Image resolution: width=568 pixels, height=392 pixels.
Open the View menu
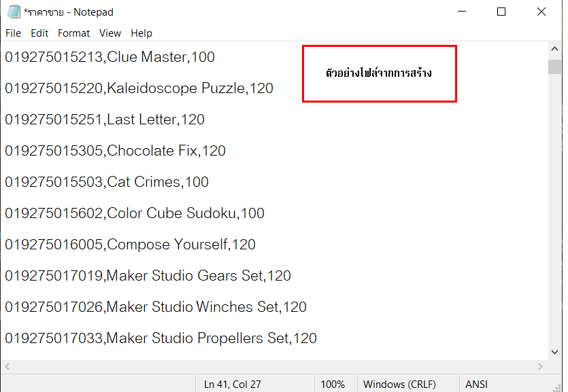pos(110,33)
